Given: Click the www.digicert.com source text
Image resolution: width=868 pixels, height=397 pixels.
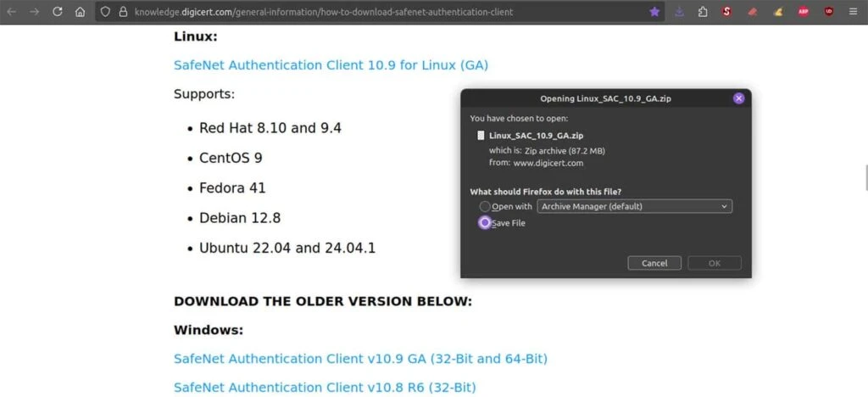Looking at the screenshot, I should pos(548,163).
